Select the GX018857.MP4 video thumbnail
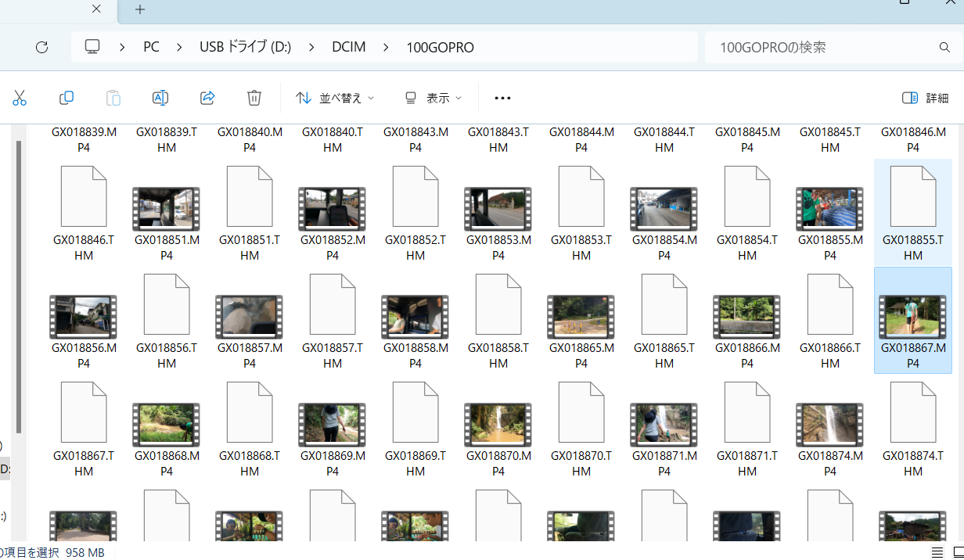The image size is (964, 560). coord(250,316)
